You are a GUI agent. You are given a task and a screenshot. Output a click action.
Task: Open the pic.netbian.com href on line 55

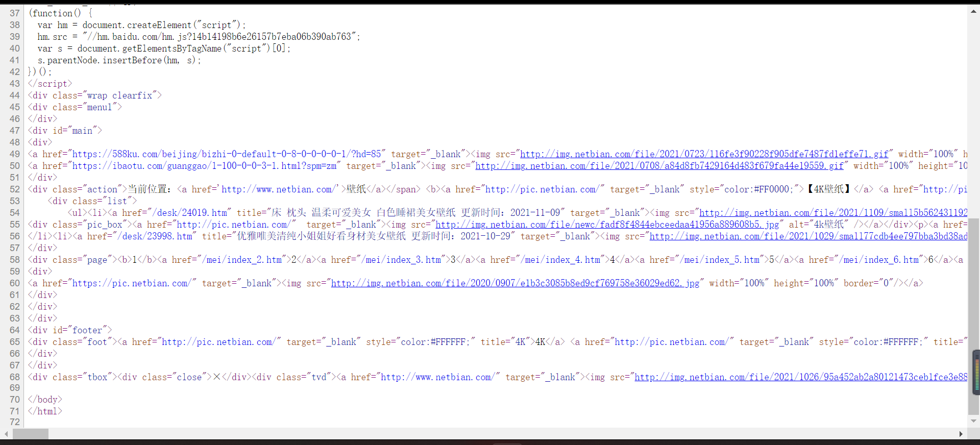pyautogui.click(x=234, y=225)
